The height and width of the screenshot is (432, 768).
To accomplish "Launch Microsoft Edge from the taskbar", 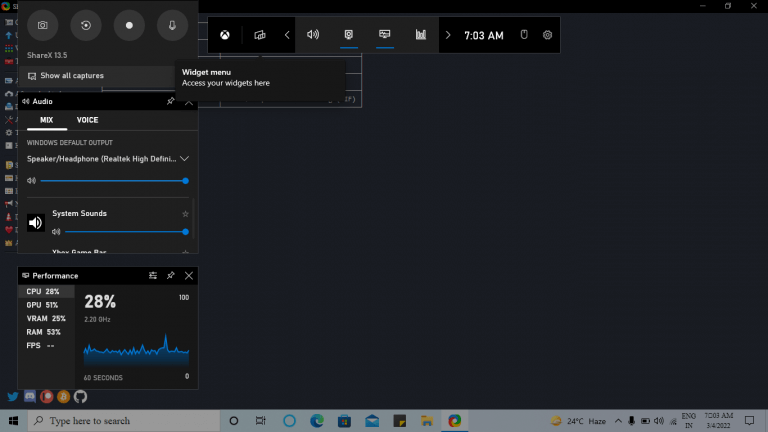I will click(x=317, y=421).
